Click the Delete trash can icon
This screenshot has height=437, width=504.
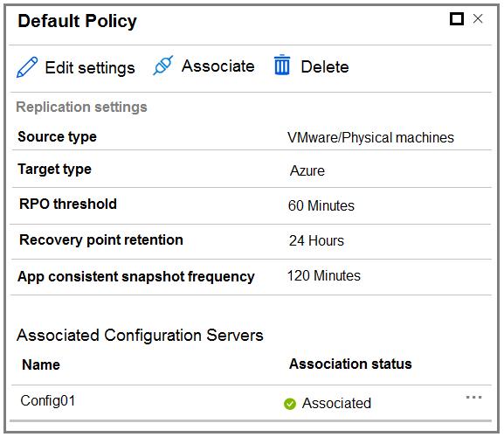pos(282,66)
